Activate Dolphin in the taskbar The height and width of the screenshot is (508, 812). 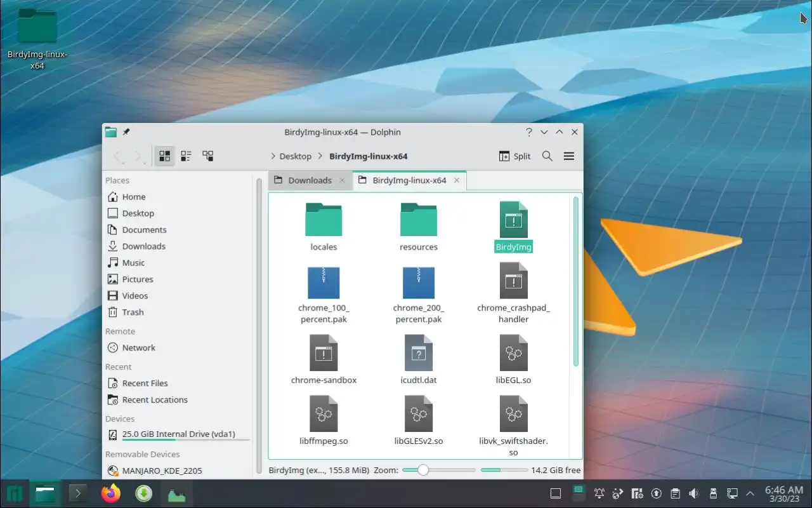click(x=45, y=493)
